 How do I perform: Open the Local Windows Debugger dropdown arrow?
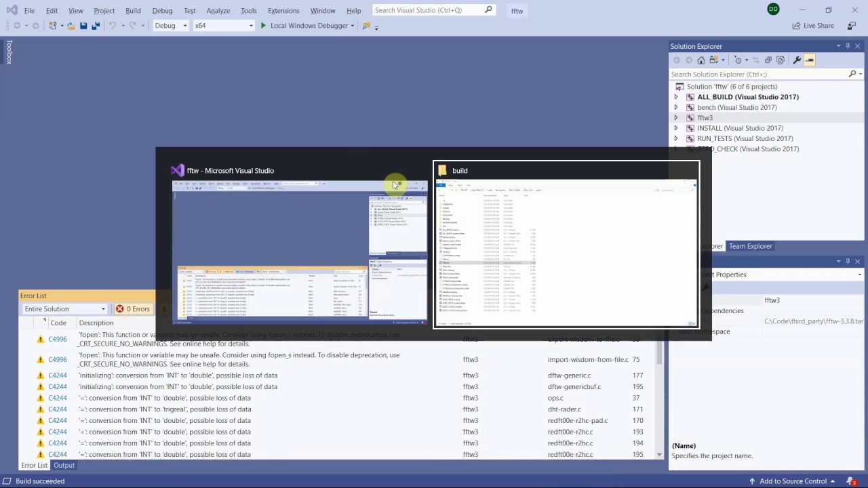click(353, 26)
